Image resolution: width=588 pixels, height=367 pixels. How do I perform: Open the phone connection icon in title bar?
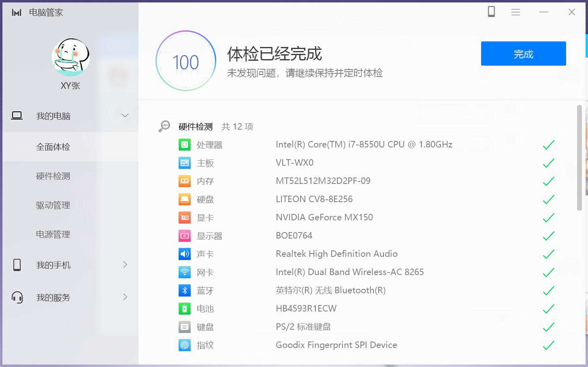(491, 12)
